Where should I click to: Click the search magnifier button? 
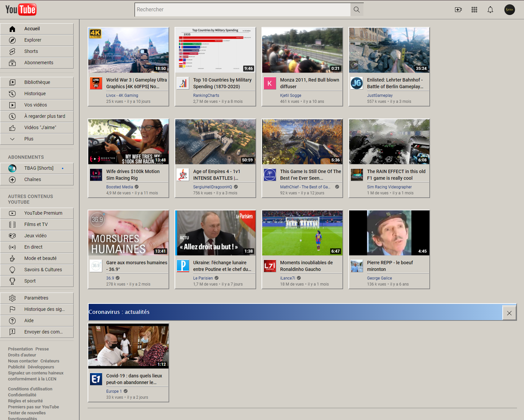(357, 10)
